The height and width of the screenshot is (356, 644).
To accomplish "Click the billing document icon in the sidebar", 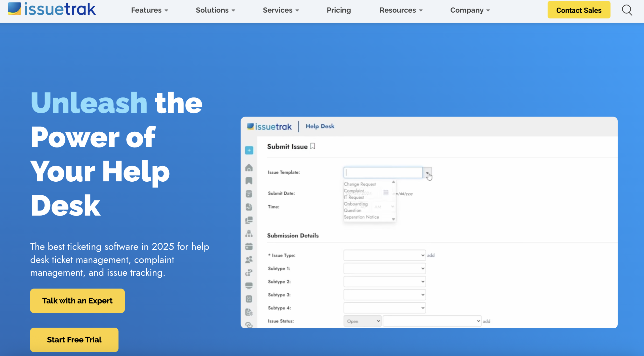I will click(x=249, y=312).
